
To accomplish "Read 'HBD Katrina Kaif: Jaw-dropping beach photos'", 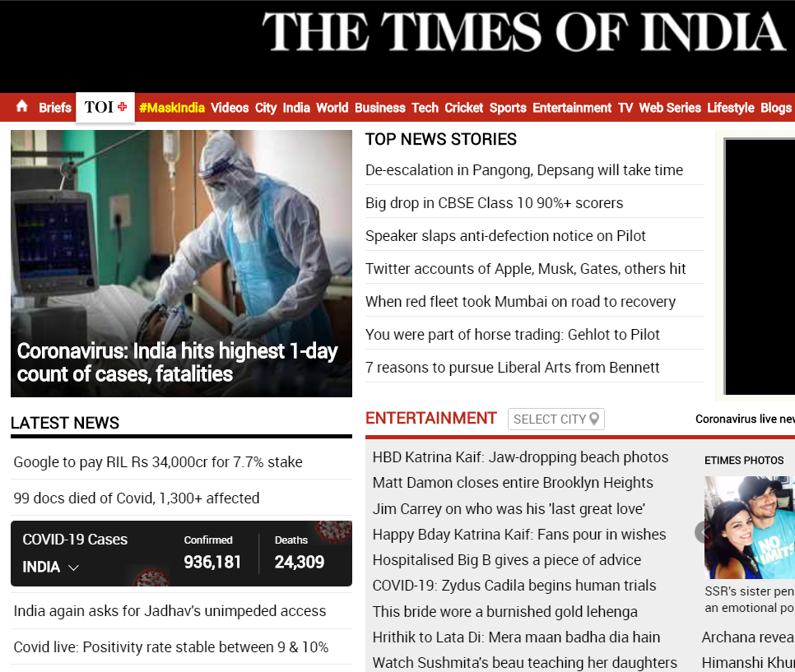I will click(520, 457).
